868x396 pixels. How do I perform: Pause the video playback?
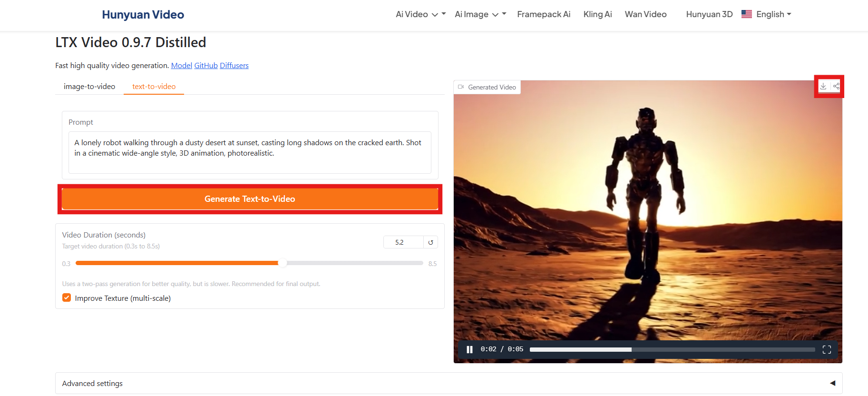pos(469,349)
